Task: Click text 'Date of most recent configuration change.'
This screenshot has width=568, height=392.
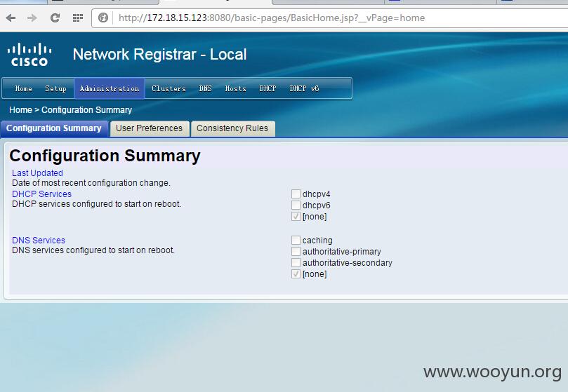Action: pos(91,183)
